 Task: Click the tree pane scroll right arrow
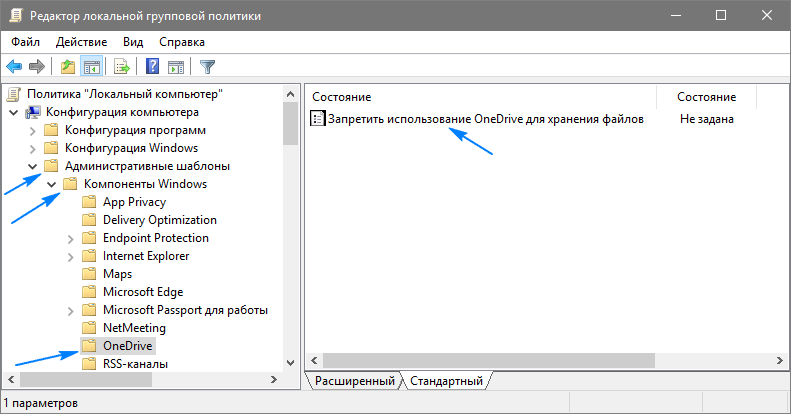point(274,380)
